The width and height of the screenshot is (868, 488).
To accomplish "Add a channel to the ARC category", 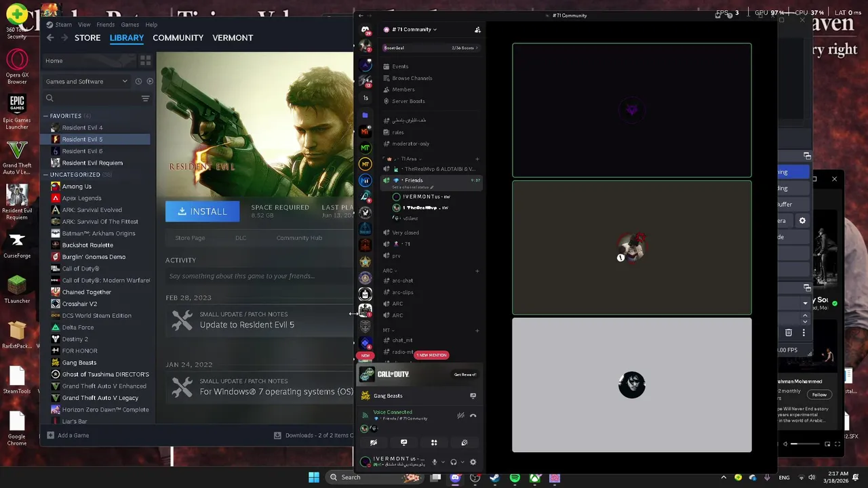I will pyautogui.click(x=477, y=270).
